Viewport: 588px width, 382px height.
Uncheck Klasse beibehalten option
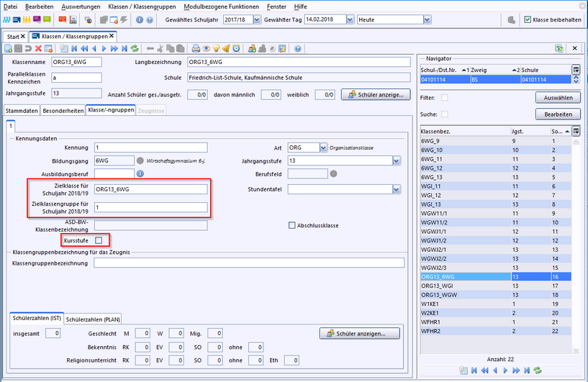coord(528,19)
